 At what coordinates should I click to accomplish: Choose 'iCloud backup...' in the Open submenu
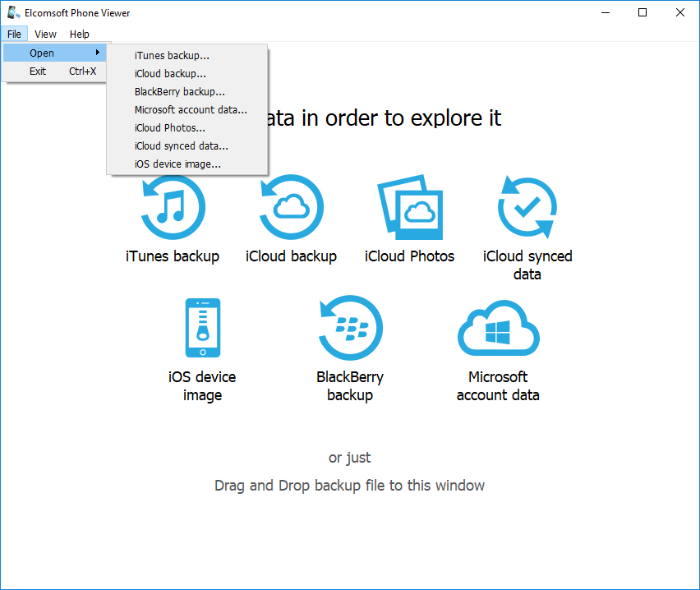point(187,74)
